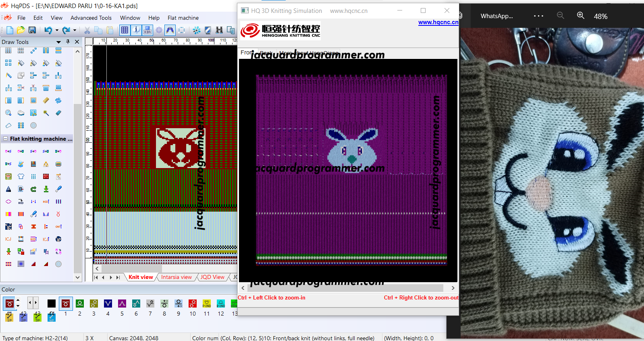Viewport: 644px width, 341px height.
Task: Click the zoom in magnifier in photo viewer
Action: point(580,15)
